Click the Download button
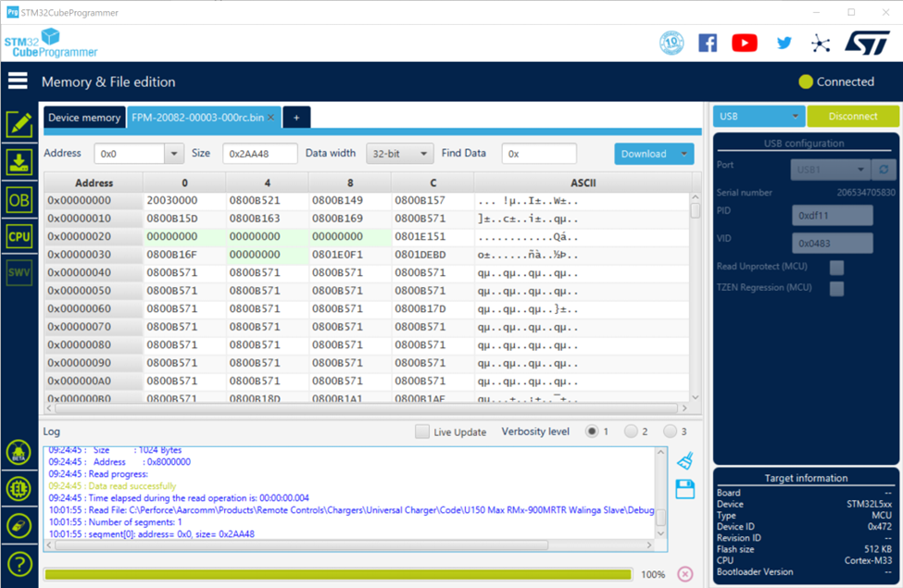903x588 pixels. (x=644, y=154)
